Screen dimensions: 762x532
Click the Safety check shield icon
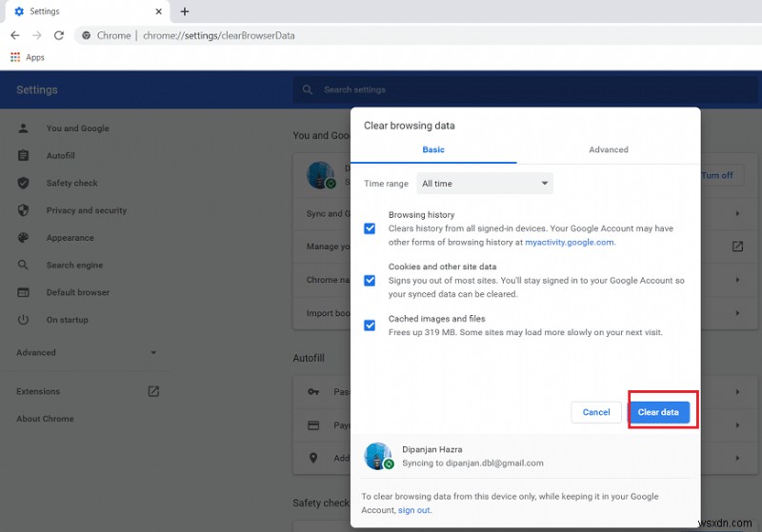23,183
